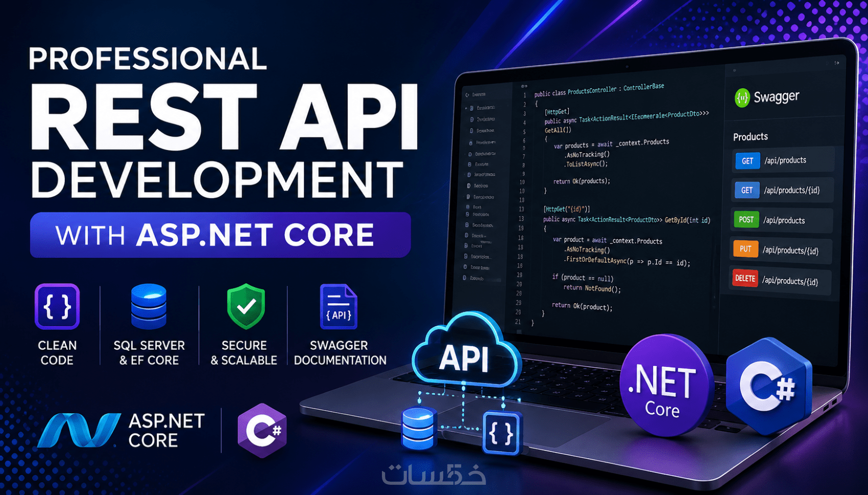Click the "GetById(int id)" method signature line

point(626,219)
